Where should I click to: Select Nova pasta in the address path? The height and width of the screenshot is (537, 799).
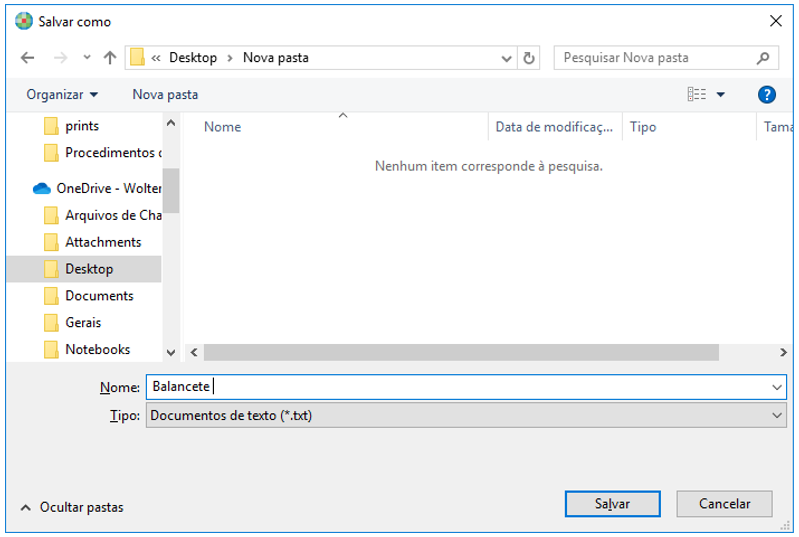276,58
